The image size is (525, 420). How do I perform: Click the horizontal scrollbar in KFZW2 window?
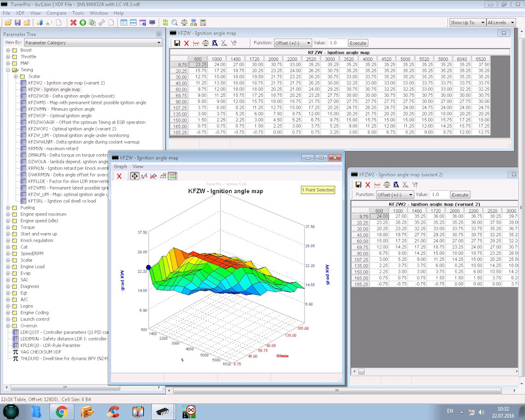(437, 371)
